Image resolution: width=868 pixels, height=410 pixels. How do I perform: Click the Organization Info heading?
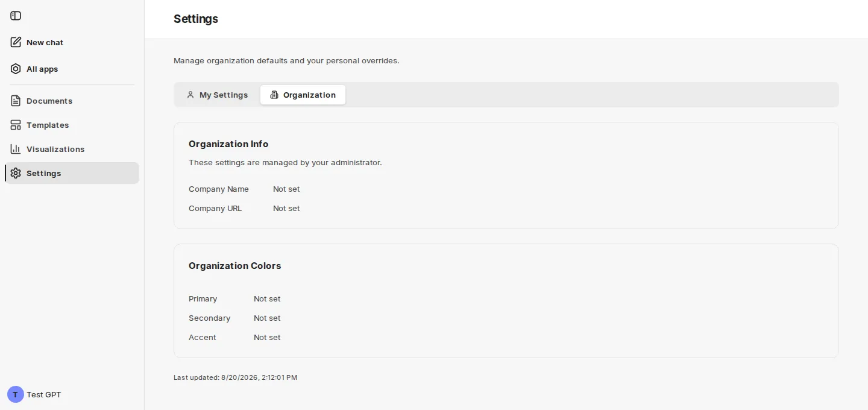pos(228,144)
